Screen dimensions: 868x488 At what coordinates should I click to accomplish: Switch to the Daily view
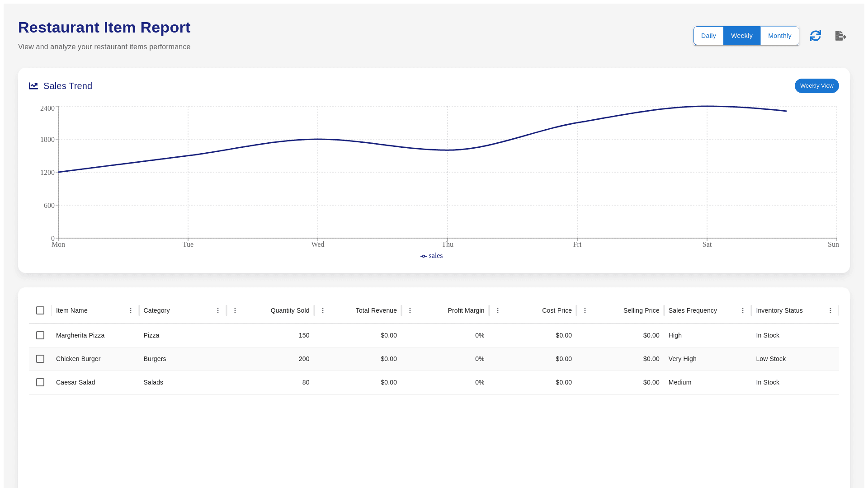tap(708, 36)
